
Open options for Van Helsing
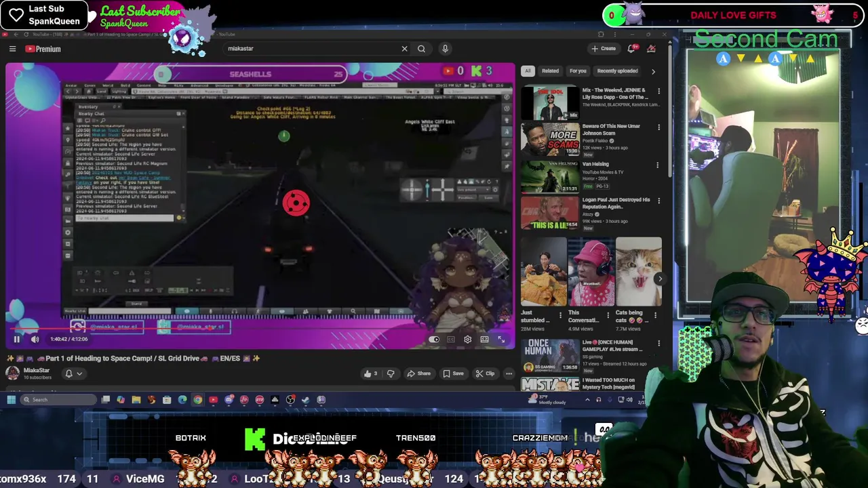pos(657,165)
